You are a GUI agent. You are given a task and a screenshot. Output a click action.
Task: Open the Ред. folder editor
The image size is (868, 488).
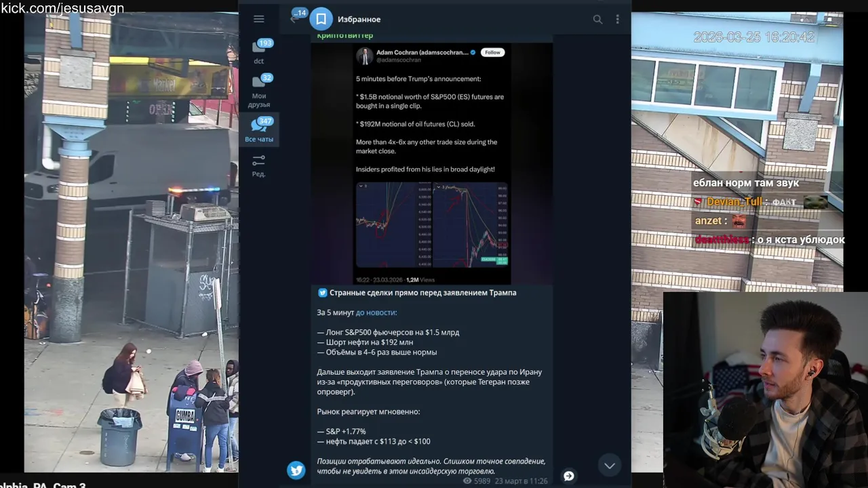[x=258, y=165]
